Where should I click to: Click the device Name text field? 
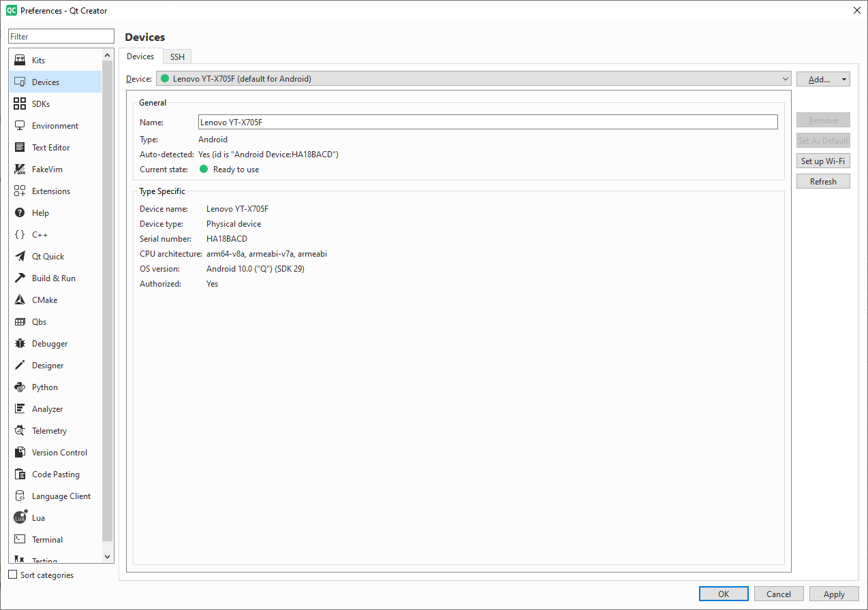488,122
